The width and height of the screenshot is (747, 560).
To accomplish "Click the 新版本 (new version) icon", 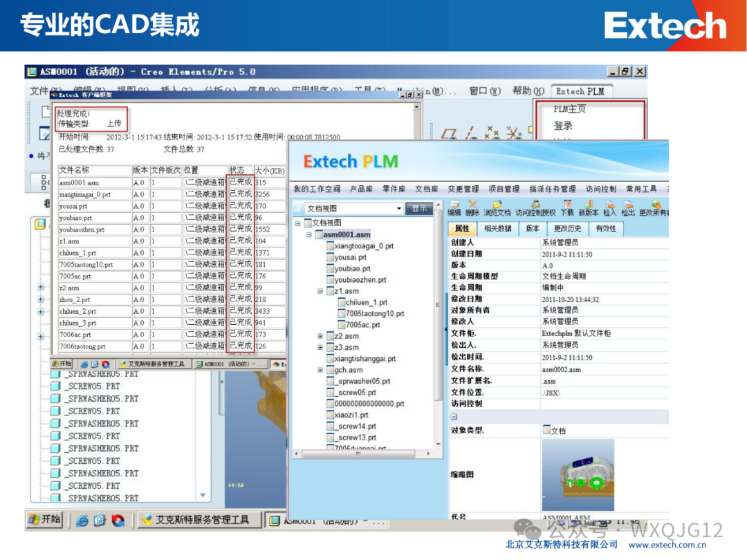I will [588, 205].
